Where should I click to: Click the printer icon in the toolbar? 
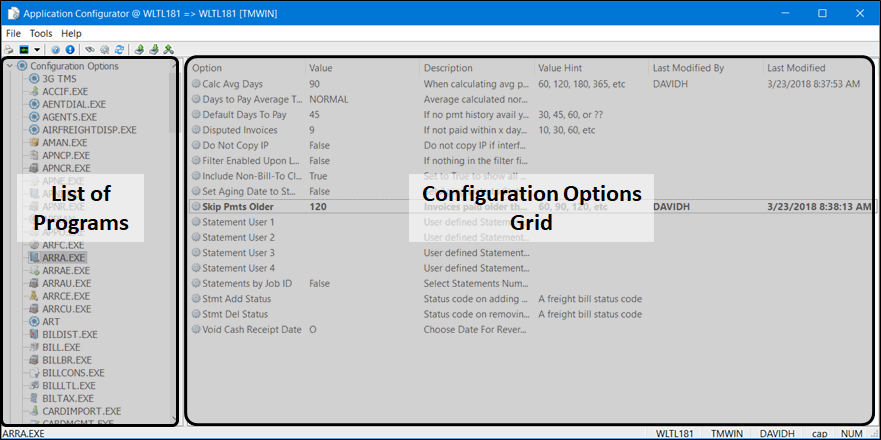[x=9, y=49]
